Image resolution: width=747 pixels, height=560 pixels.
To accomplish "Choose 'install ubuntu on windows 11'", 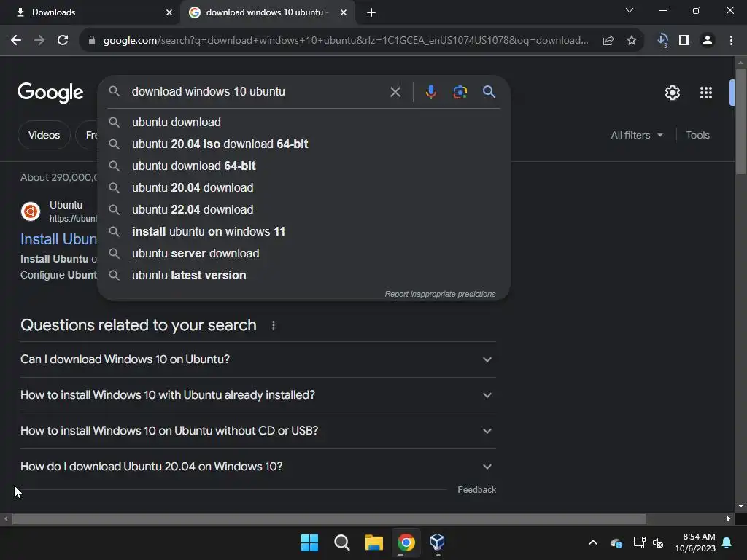I will (x=304, y=232).
